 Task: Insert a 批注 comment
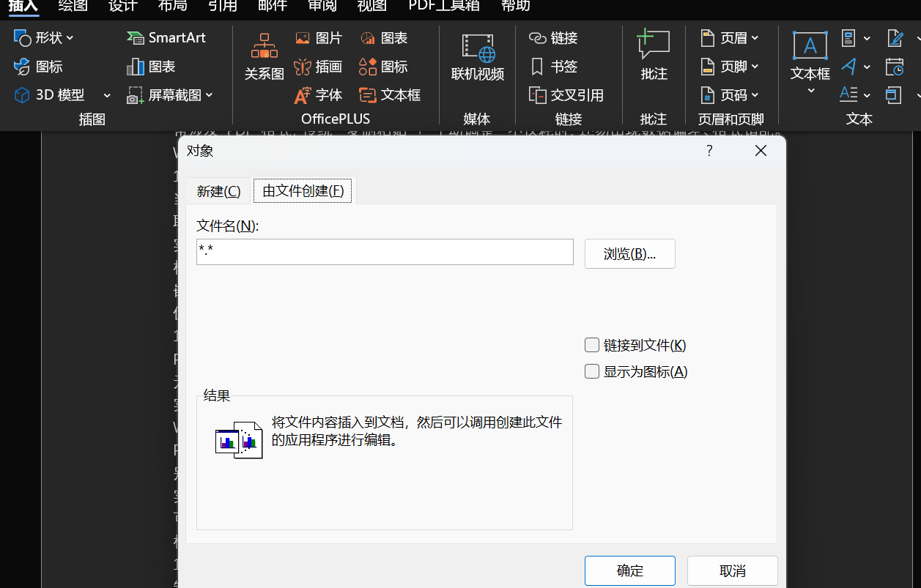(x=652, y=57)
